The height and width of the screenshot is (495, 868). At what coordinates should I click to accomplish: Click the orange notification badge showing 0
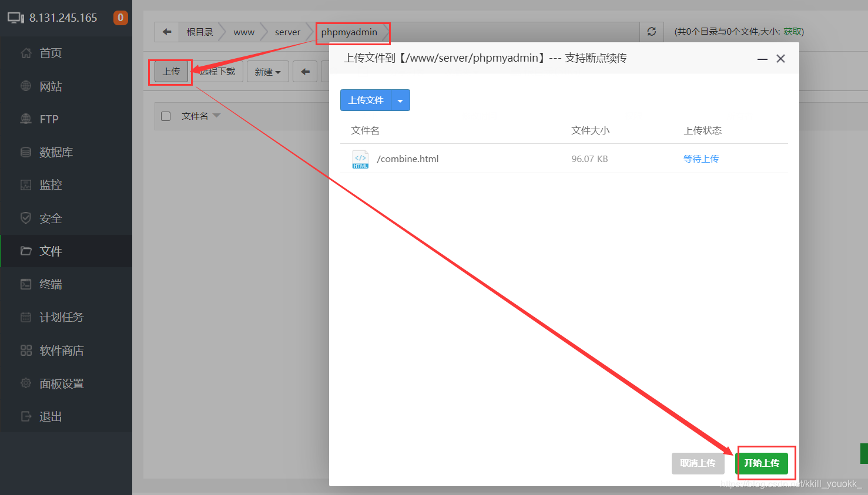tap(120, 18)
